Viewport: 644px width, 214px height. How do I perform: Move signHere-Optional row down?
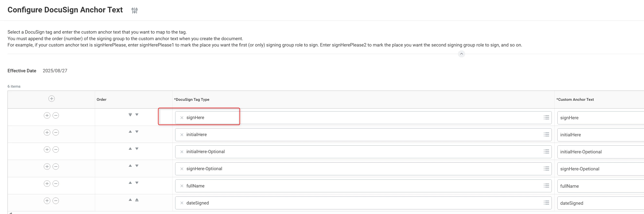(137, 166)
